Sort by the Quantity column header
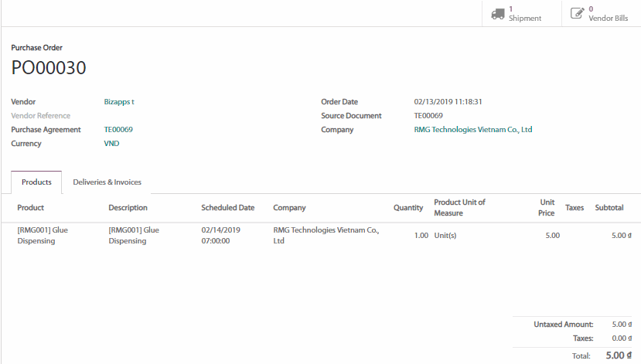The height and width of the screenshot is (364, 641). pyautogui.click(x=408, y=208)
